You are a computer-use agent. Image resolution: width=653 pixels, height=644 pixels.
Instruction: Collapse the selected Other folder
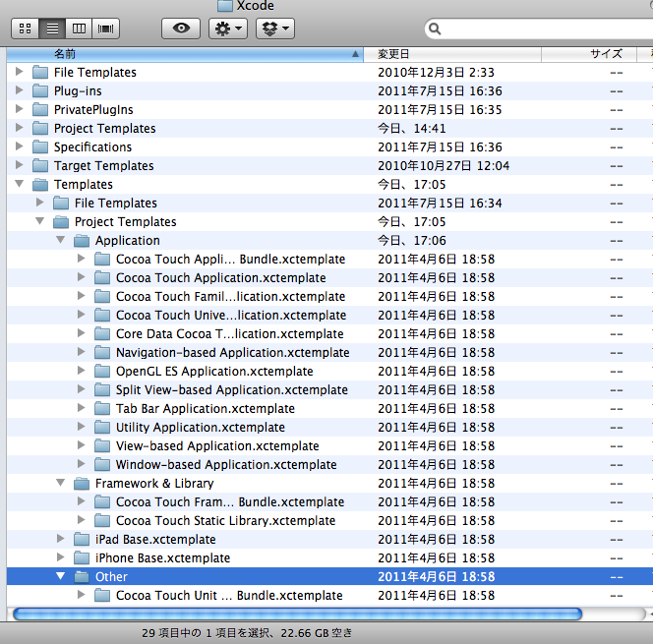[60, 576]
